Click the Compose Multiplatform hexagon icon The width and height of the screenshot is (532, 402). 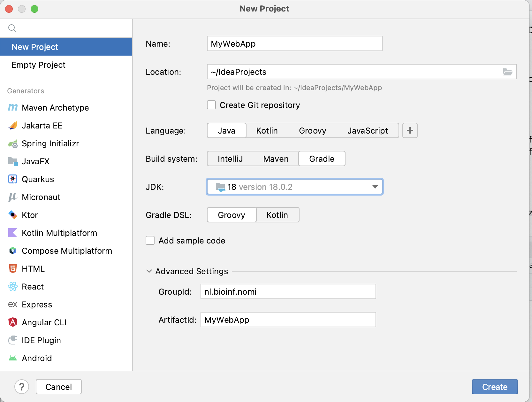(13, 251)
